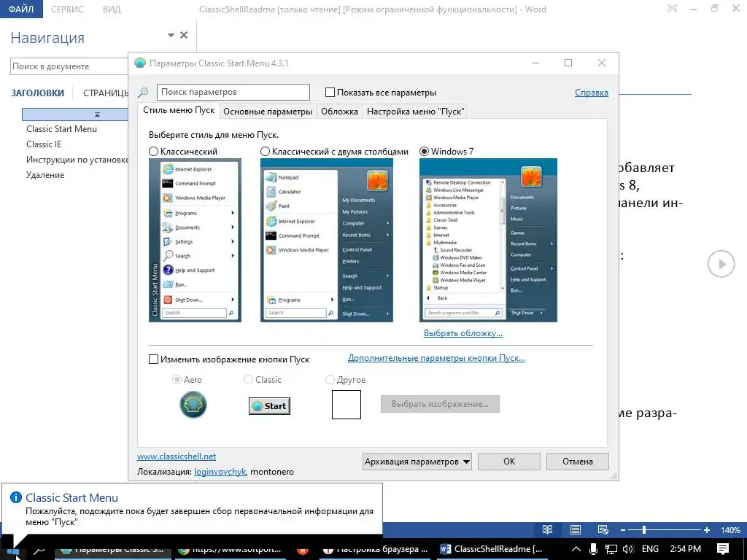The image size is (747, 560).
Task: Go to Classic IE heading
Action: pos(44,144)
